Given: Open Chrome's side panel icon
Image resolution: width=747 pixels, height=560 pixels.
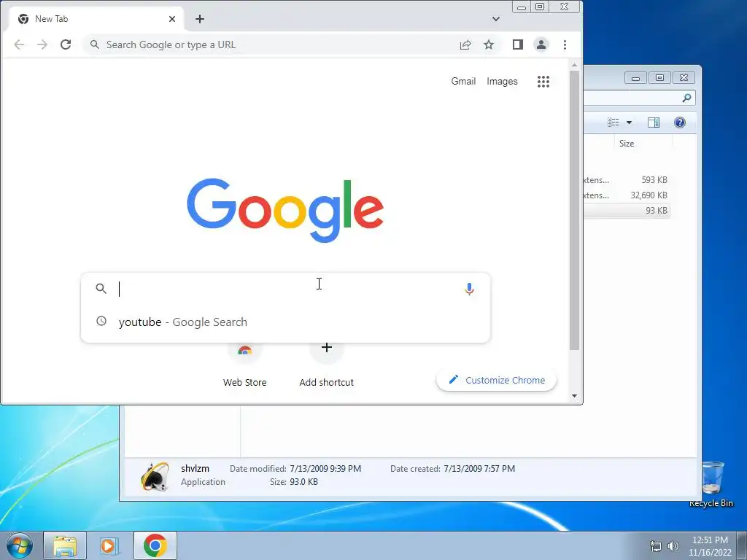Looking at the screenshot, I should tap(518, 44).
